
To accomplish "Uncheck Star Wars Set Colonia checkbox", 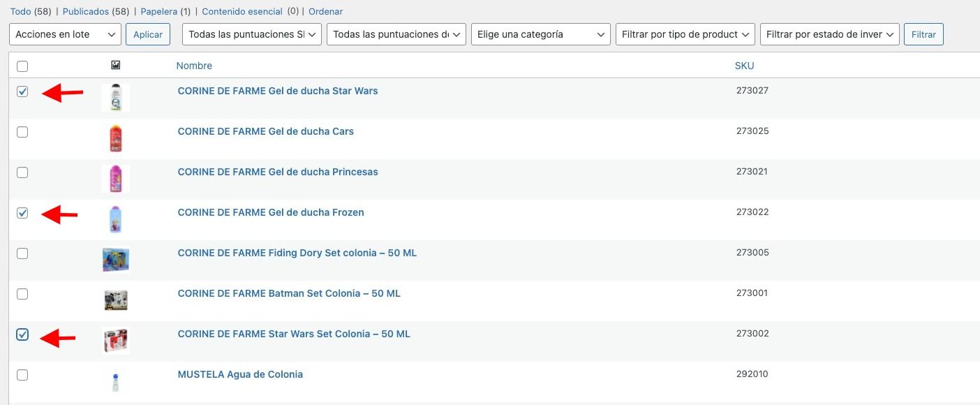I will tap(22, 334).
